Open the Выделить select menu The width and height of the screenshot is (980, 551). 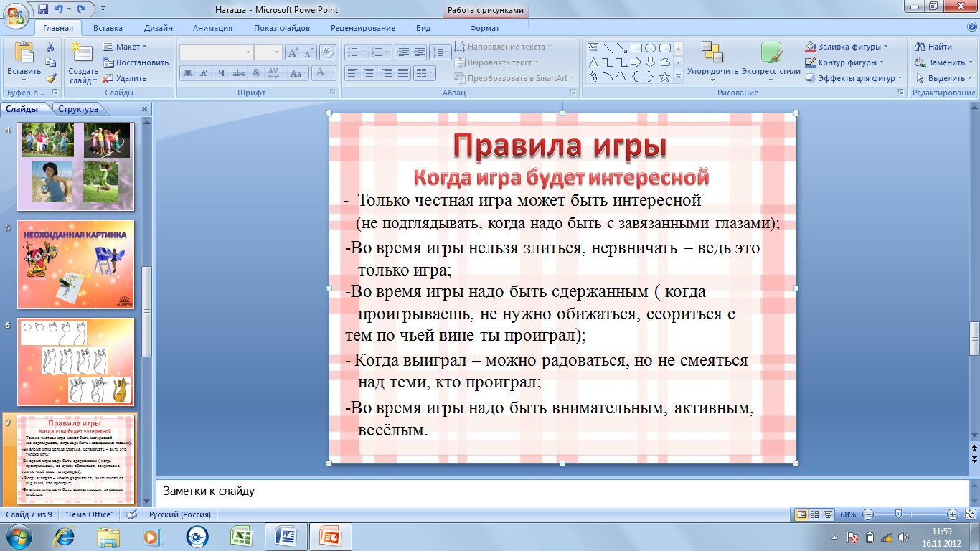coord(942,78)
